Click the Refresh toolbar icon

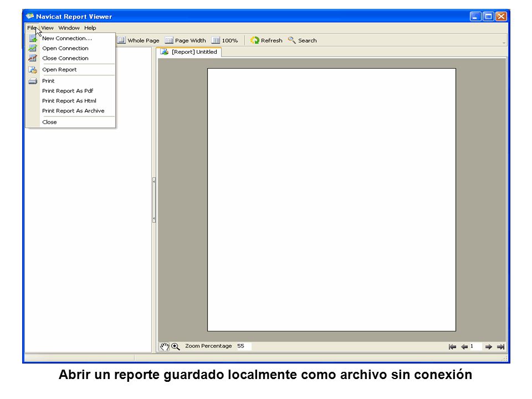tap(254, 40)
